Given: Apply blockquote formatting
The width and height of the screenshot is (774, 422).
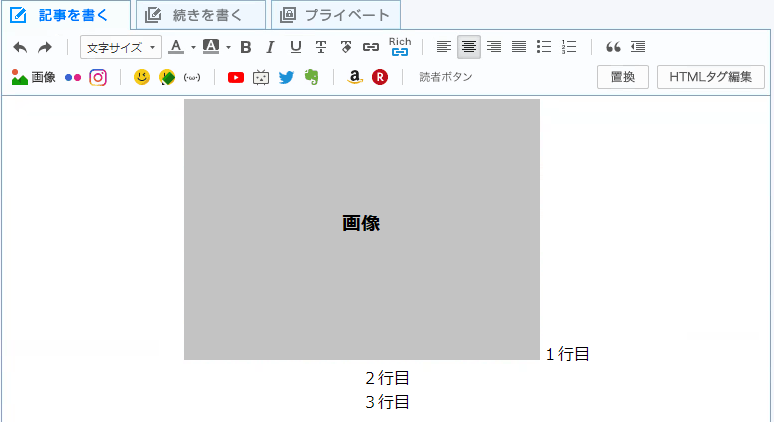Looking at the screenshot, I should tap(613, 47).
